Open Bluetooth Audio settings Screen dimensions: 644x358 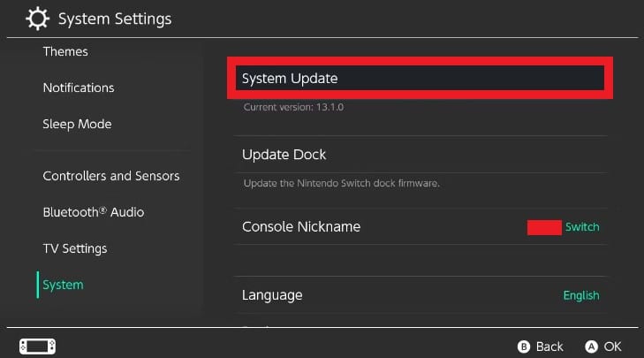click(94, 212)
